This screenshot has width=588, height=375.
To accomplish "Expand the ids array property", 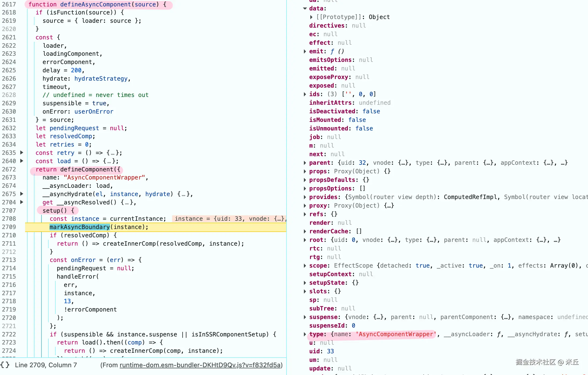I will [x=305, y=94].
